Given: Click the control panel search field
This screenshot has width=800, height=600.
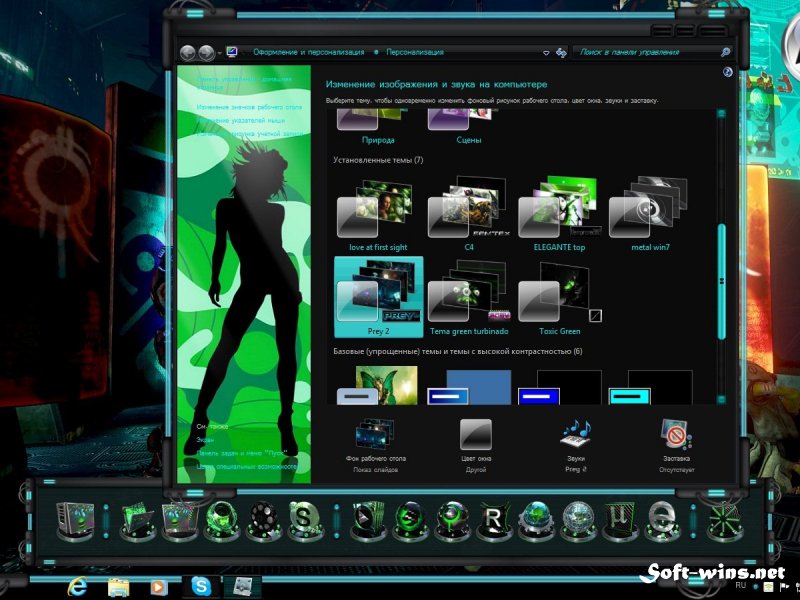Looking at the screenshot, I should pyautogui.click(x=646, y=52).
